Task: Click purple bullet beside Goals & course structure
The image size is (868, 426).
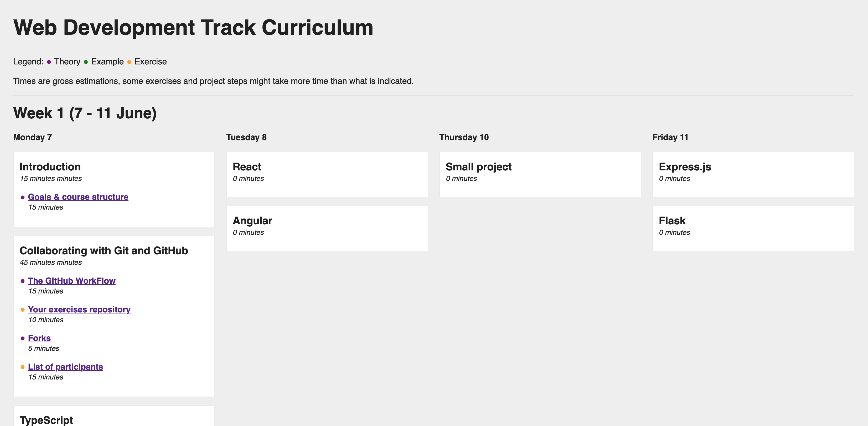Action: point(23,197)
